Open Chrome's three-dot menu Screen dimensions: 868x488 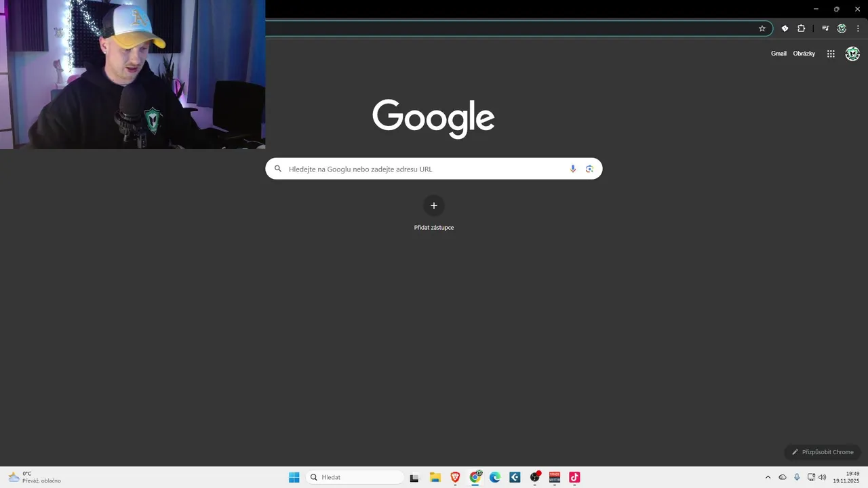click(x=858, y=28)
